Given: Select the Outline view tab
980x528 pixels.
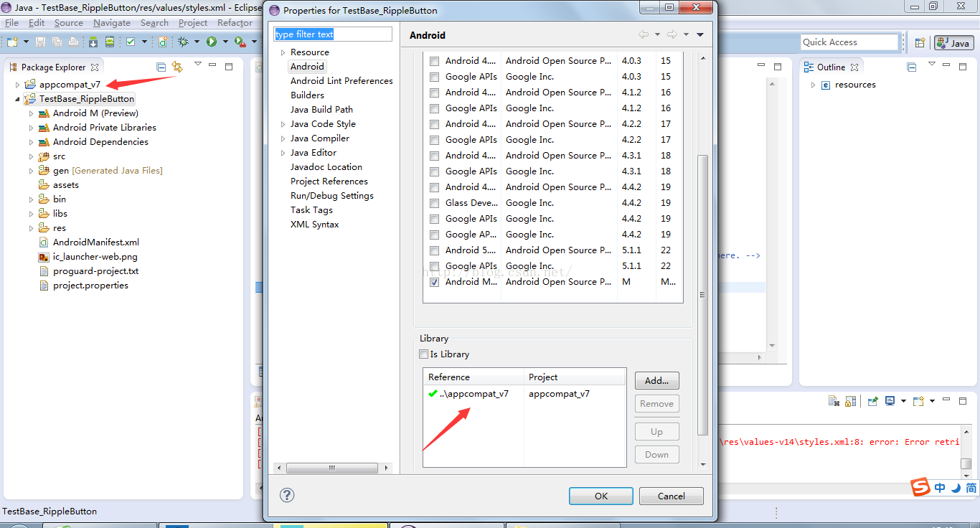Looking at the screenshot, I should pos(831,67).
